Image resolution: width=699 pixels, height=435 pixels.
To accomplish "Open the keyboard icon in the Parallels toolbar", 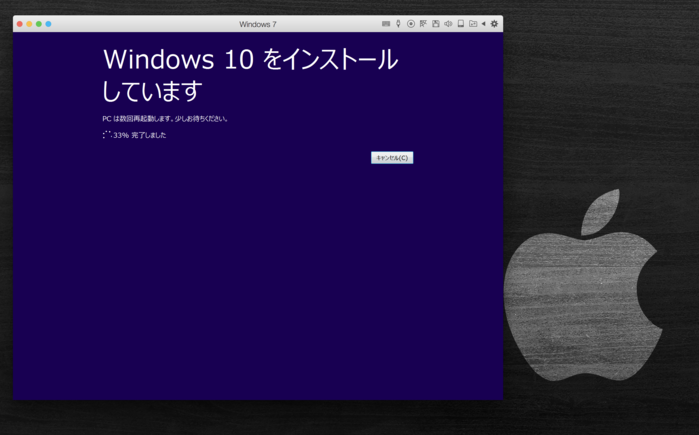I will pyautogui.click(x=386, y=24).
